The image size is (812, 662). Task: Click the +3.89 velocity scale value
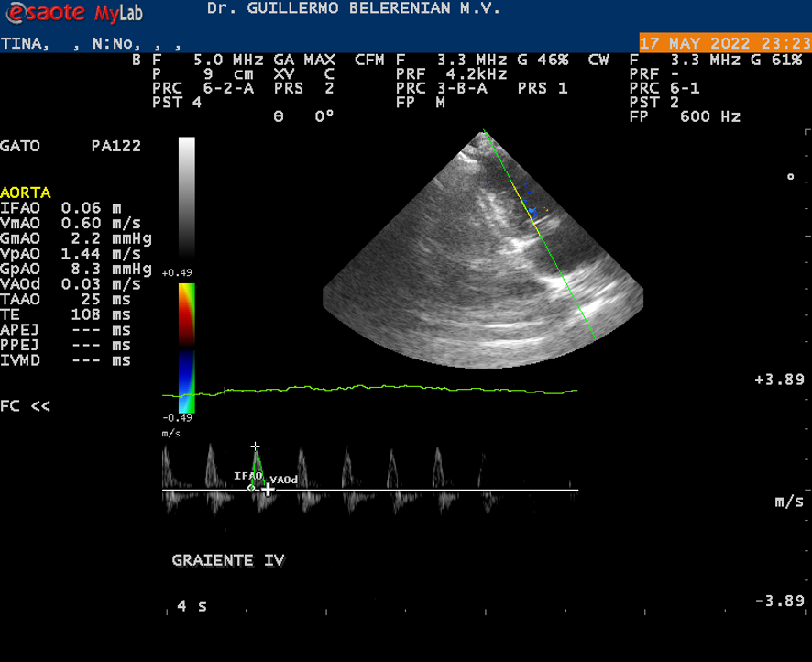pyautogui.click(x=779, y=380)
